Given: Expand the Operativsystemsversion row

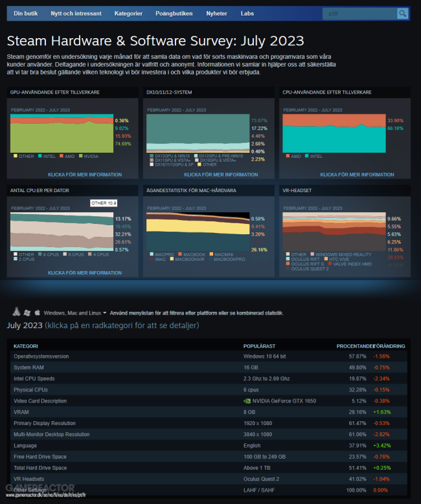Looking at the screenshot, I should pos(209,356).
